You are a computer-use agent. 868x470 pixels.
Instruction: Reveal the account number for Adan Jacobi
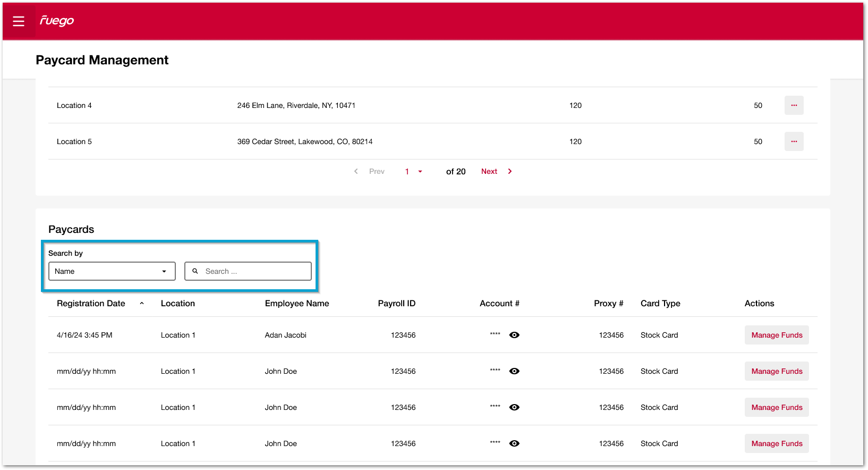(x=514, y=335)
